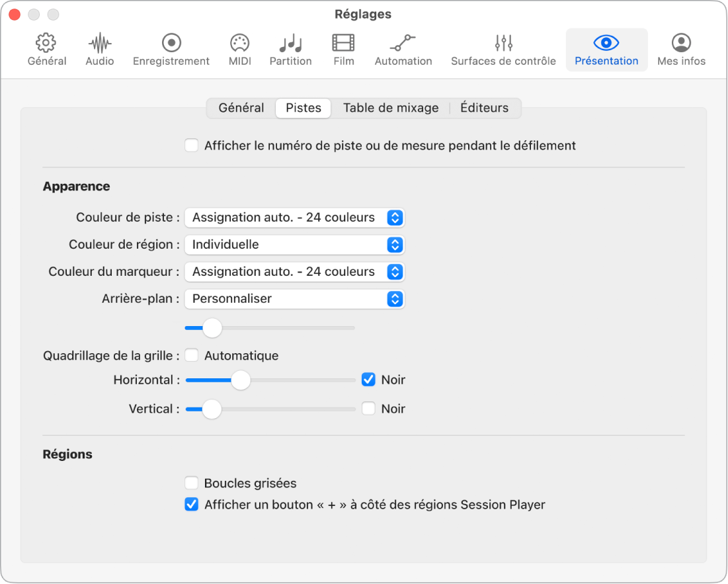This screenshot has width=728, height=584.
Task: Toggle the Automatique grid checkbox
Action: (x=192, y=356)
